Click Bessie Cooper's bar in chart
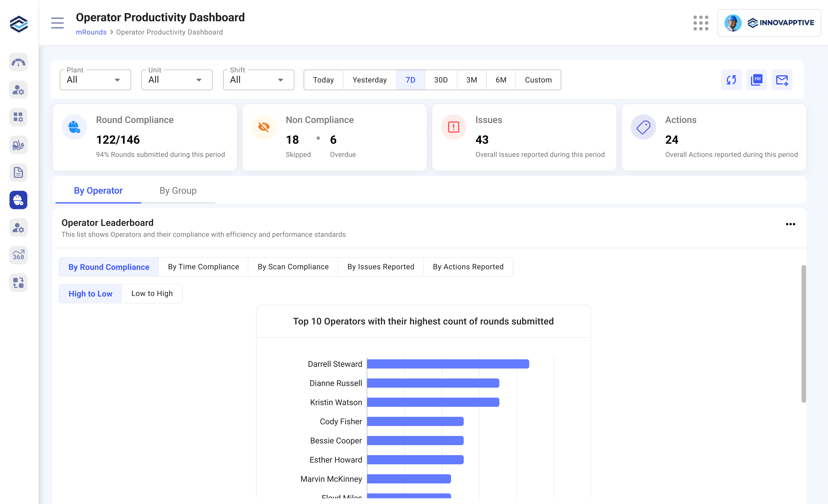The width and height of the screenshot is (828, 504). (415, 440)
